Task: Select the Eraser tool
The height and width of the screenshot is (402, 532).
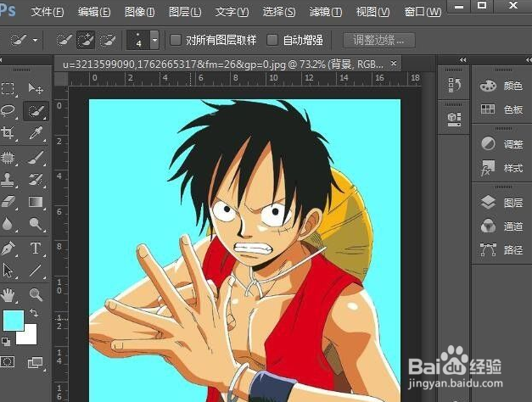Action: (8, 202)
